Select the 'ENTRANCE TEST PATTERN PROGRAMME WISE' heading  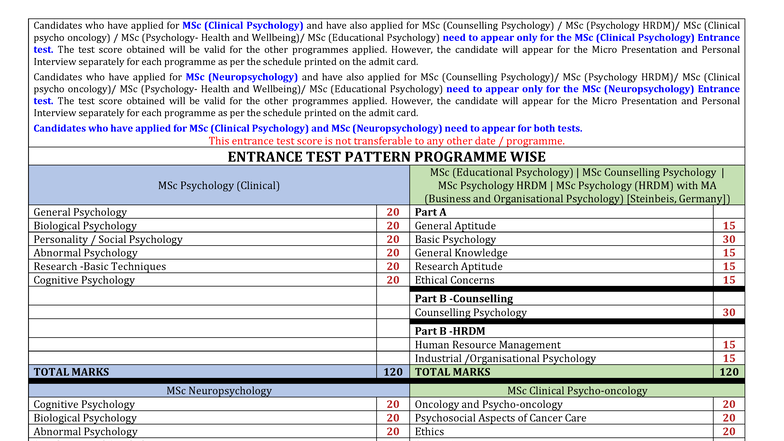tap(386, 157)
